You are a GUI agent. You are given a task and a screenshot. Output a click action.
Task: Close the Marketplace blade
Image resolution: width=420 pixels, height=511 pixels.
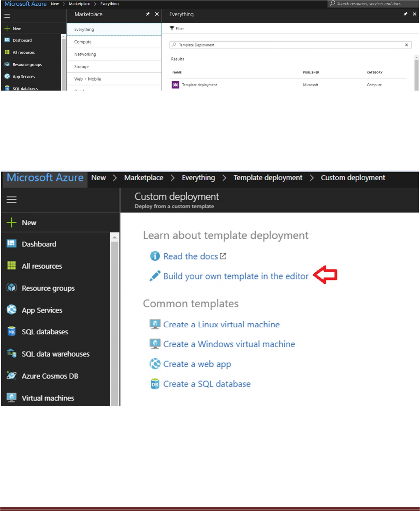tap(157, 14)
